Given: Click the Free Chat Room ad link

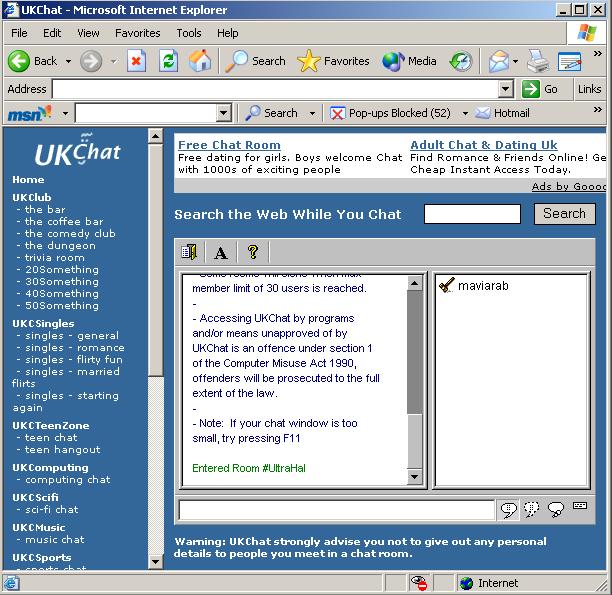Looking at the screenshot, I should [229, 145].
